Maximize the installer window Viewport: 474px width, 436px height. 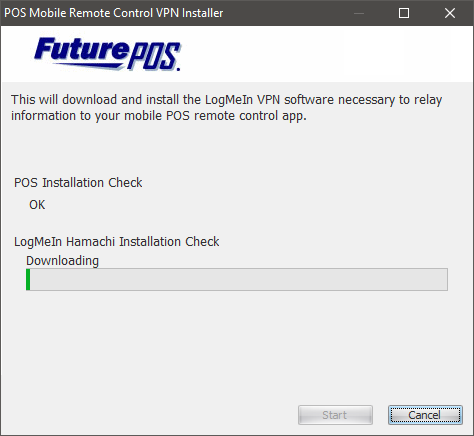[404, 13]
